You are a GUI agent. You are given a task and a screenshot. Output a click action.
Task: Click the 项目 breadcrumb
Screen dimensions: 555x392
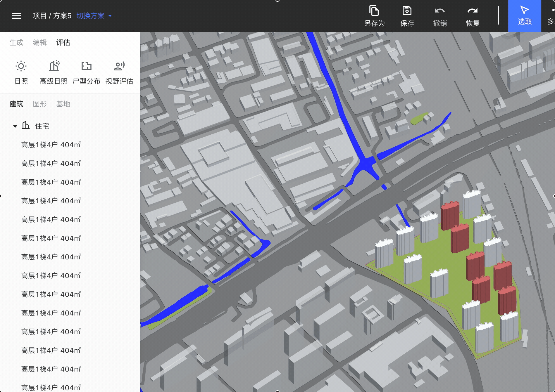pyautogui.click(x=40, y=16)
